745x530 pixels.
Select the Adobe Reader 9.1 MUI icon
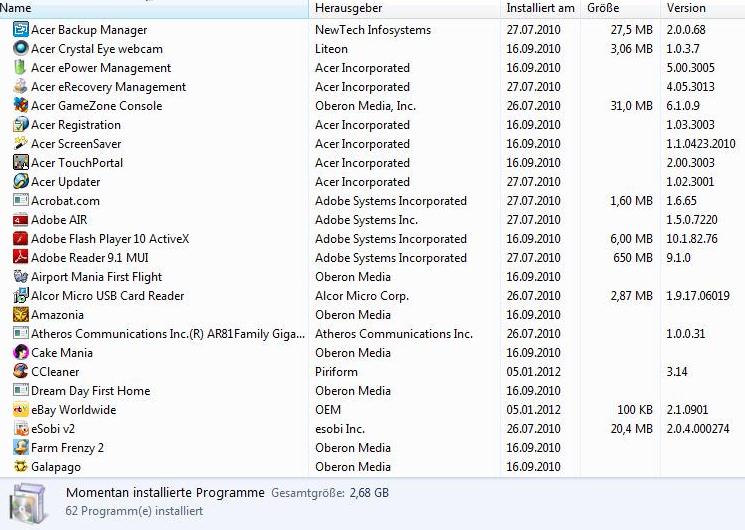21,258
